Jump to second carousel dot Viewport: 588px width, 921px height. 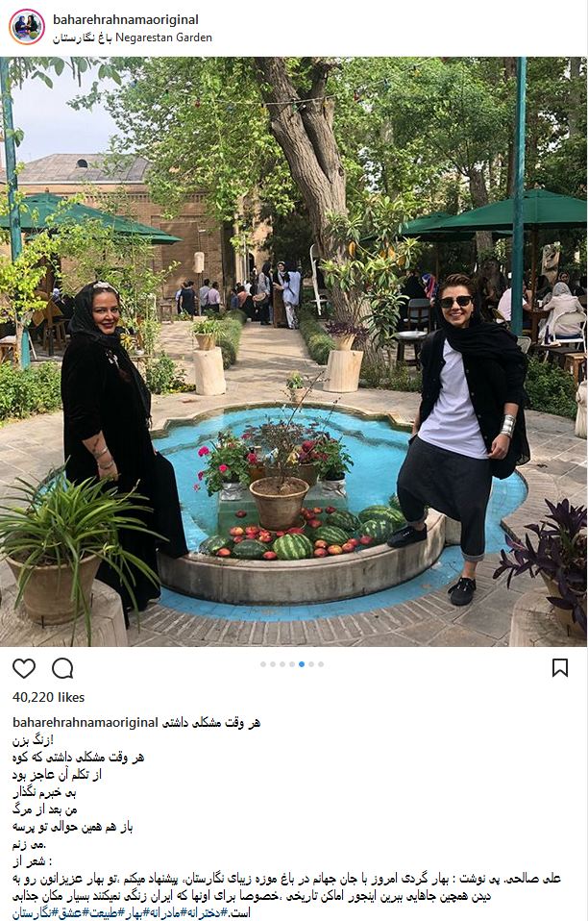coord(273,664)
